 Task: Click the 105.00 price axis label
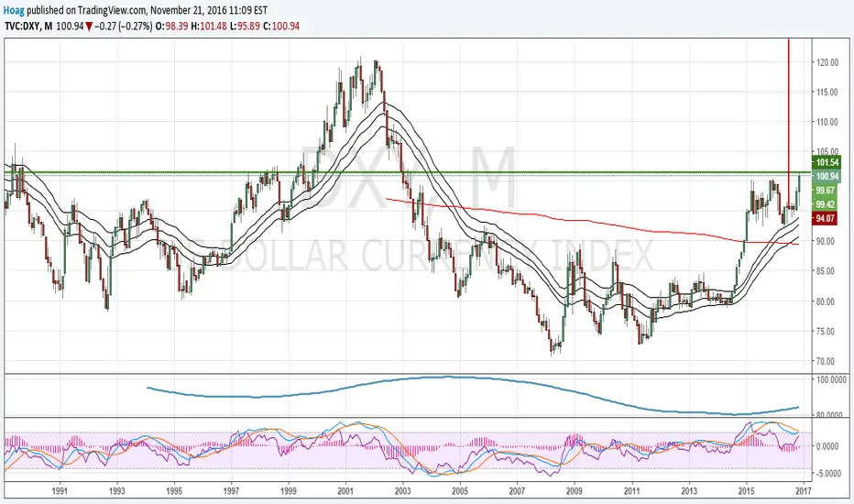827,151
